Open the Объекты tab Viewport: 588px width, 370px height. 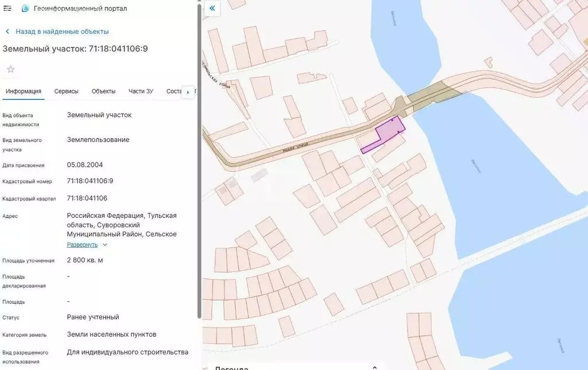coord(103,91)
